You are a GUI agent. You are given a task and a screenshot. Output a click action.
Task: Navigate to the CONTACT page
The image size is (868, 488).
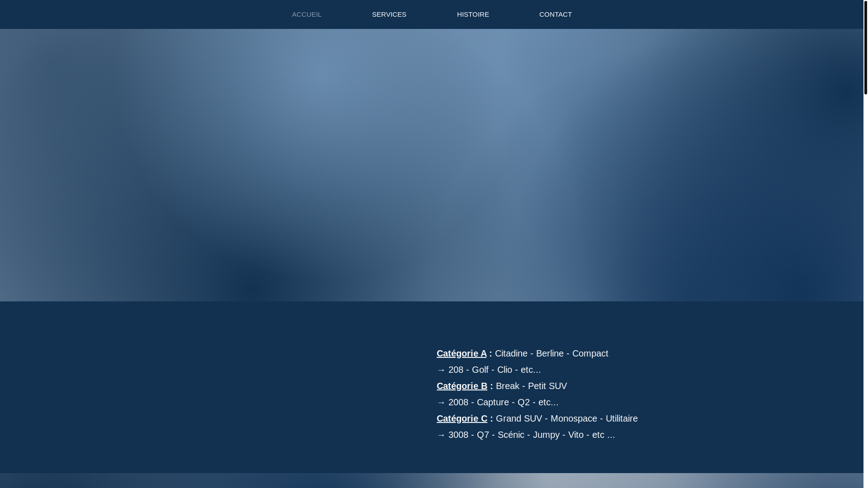click(x=555, y=14)
